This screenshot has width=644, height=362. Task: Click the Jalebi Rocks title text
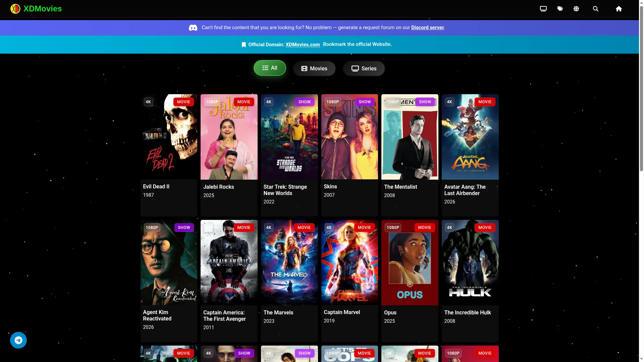[x=218, y=187]
